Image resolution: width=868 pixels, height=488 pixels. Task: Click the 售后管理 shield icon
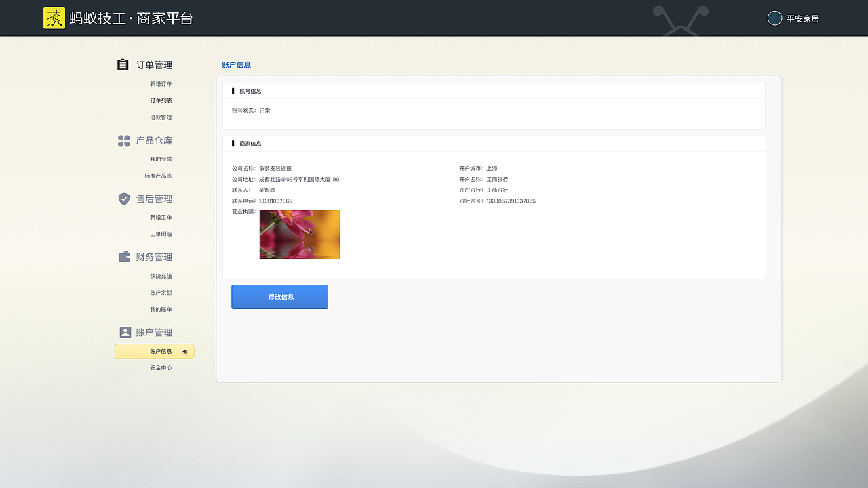pyautogui.click(x=123, y=199)
